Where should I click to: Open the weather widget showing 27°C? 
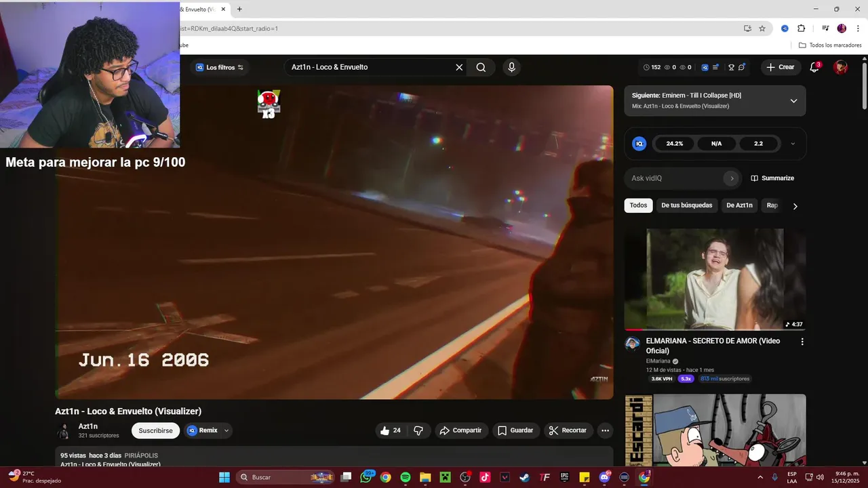(x=35, y=477)
